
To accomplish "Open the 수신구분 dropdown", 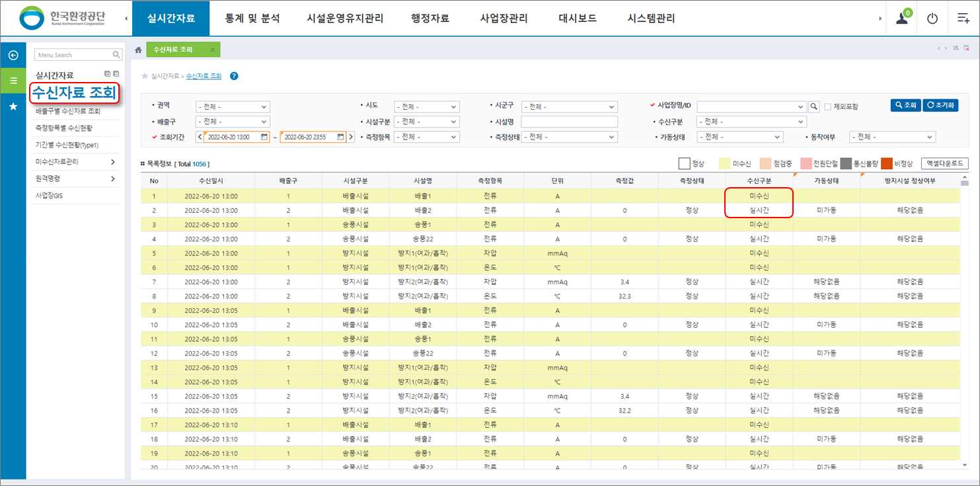I will [751, 122].
